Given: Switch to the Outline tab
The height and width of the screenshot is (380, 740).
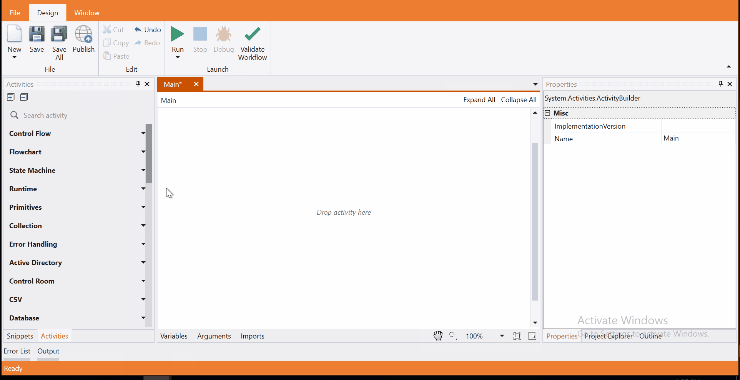Looking at the screenshot, I should [650, 336].
